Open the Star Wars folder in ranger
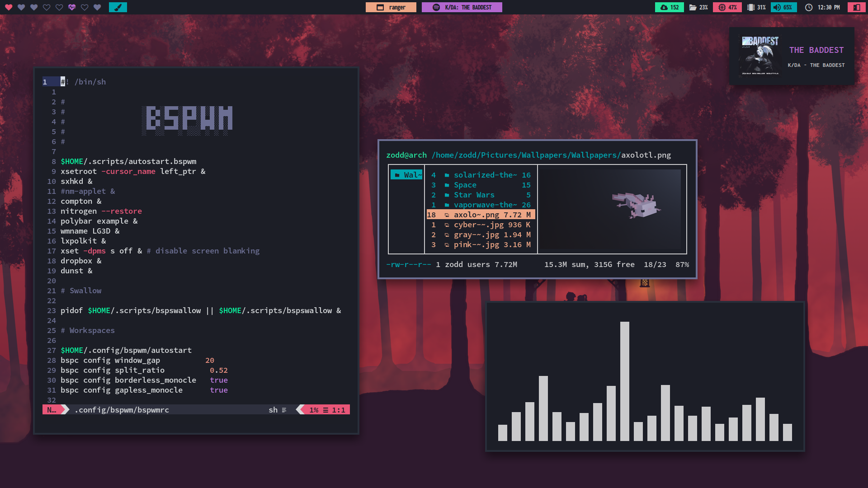868x488 pixels. coord(474,195)
